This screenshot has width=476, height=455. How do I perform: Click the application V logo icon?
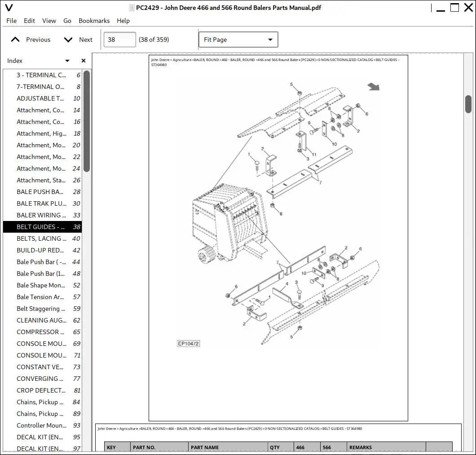9,8
